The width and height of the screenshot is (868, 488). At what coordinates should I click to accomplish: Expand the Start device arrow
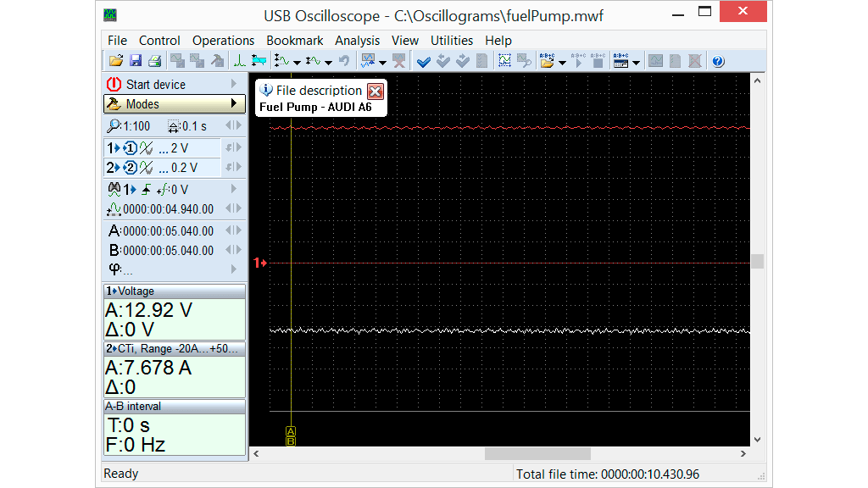234,84
